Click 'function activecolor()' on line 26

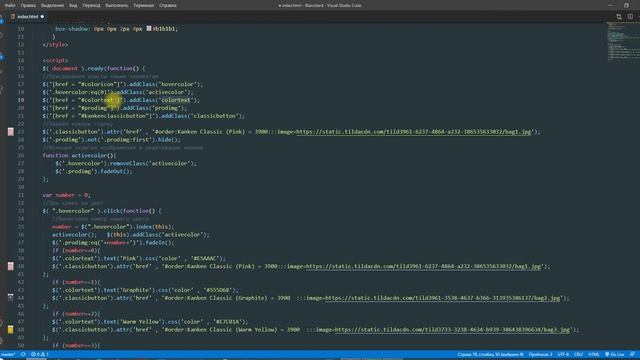pos(79,156)
